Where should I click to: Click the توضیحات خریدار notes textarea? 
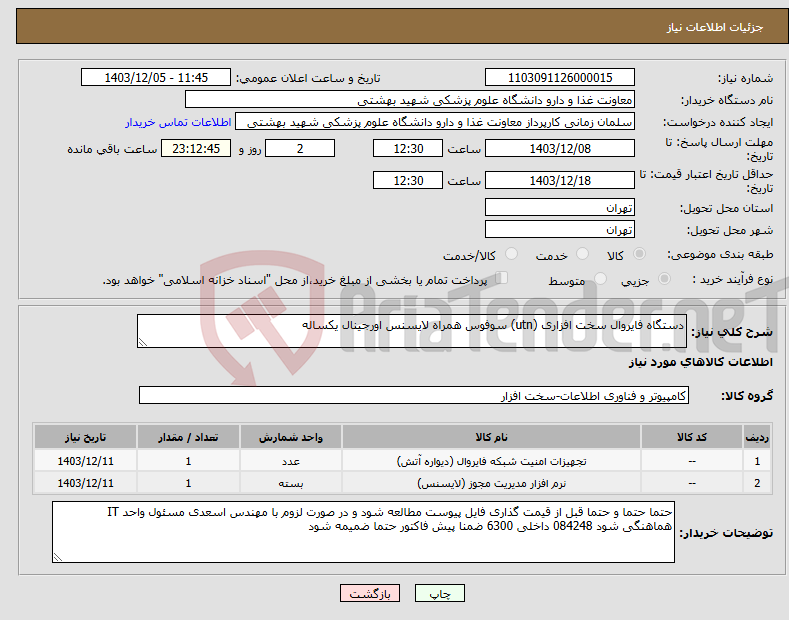coord(363,532)
